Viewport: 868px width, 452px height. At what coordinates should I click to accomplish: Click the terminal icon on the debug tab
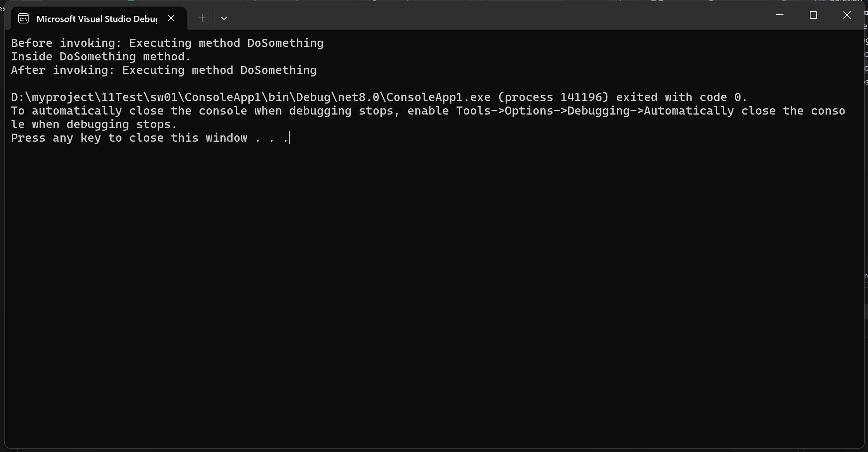click(23, 19)
